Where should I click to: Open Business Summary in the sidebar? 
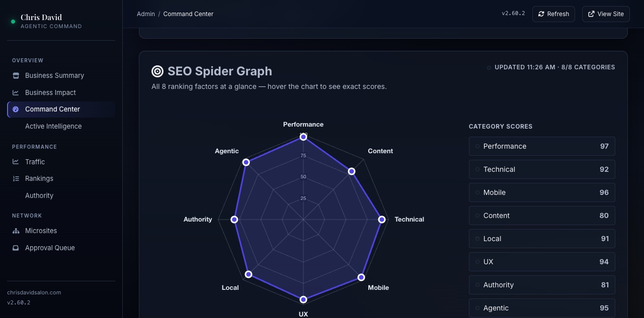[61, 75]
